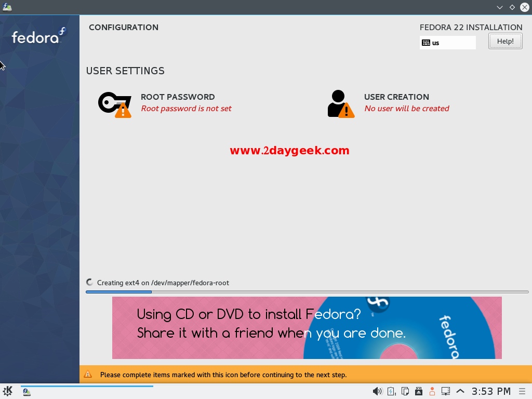This screenshot has width=532, height=399.
Task: Click the removable device notifier tray icon
Action: (x=419, y=391)
